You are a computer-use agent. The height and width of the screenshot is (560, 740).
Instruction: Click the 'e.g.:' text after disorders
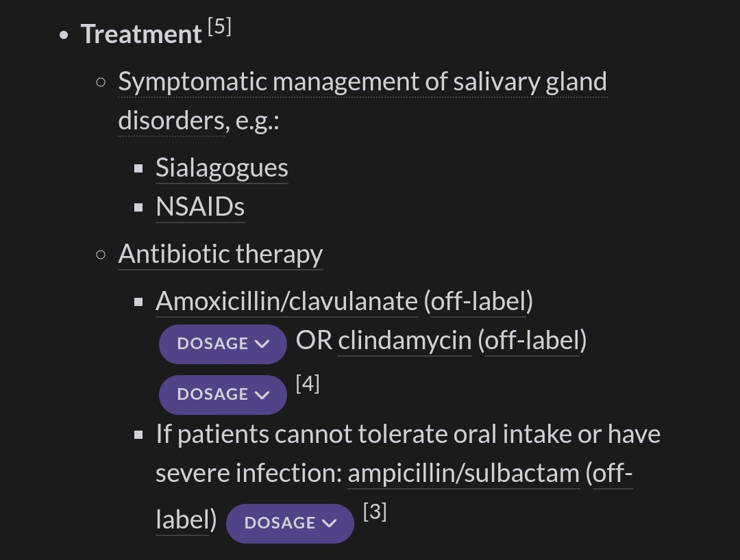pyautogui.click(x=257, y=121)
